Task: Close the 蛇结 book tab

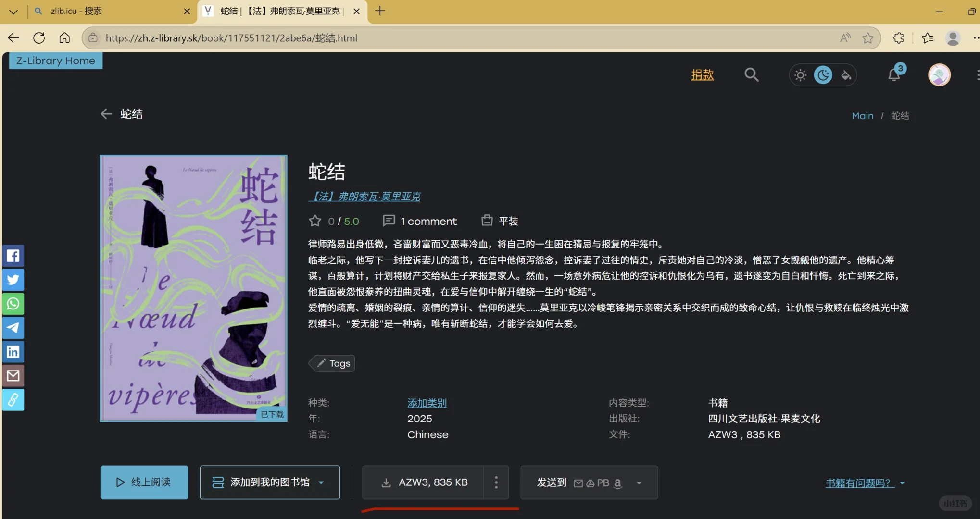Action: [x=356, y=11]
